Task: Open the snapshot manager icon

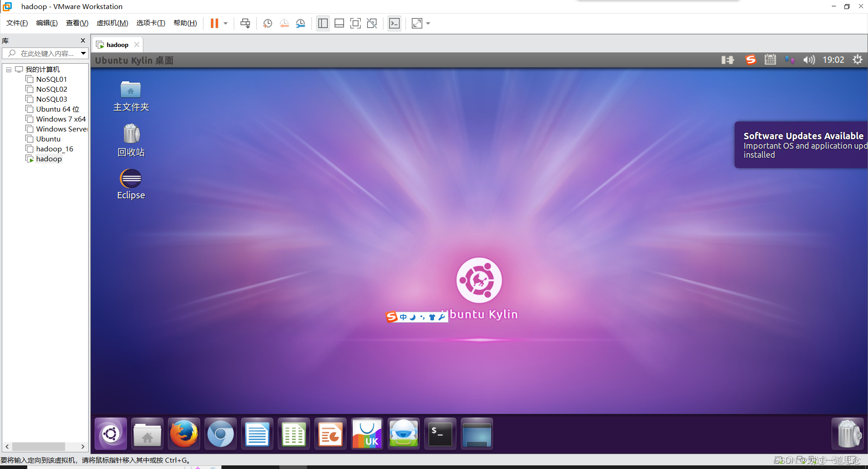Action: point(301,23)
